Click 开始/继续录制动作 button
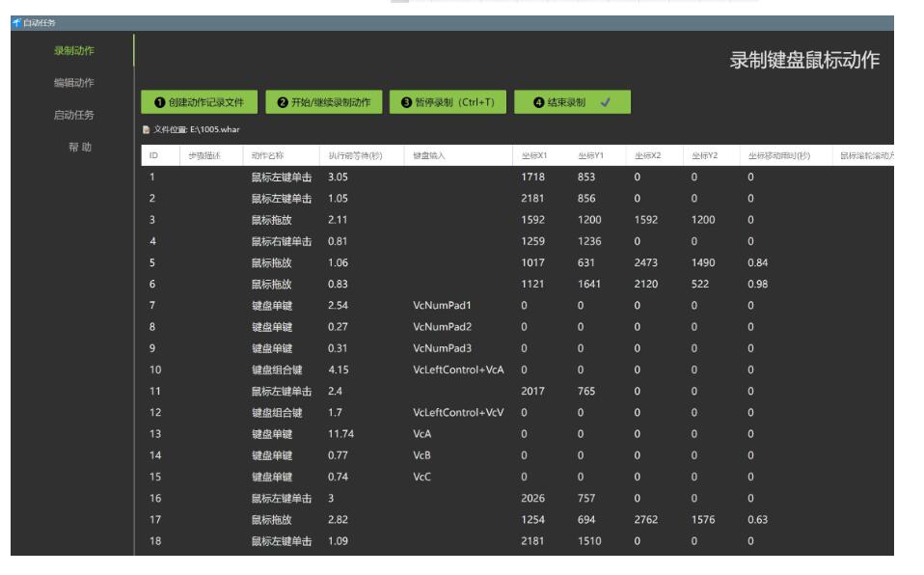924x575 pixels. tap(323, 102)
